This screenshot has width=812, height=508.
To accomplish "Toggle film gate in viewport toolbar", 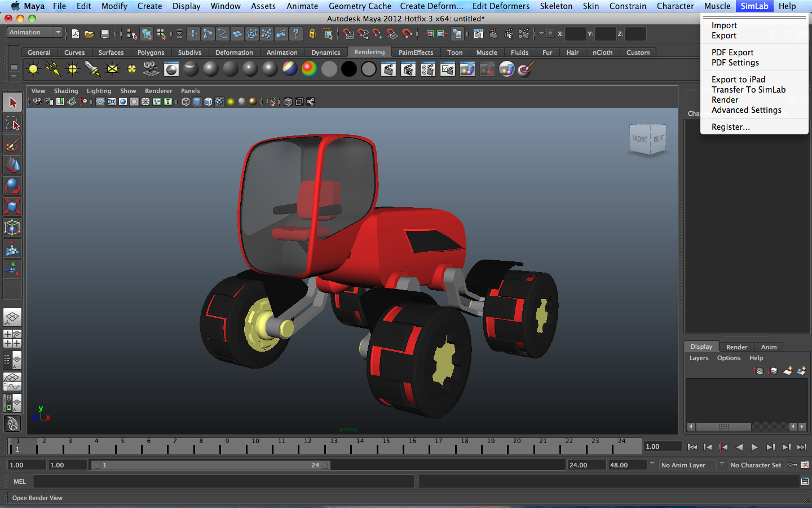I will pos(112,102).
